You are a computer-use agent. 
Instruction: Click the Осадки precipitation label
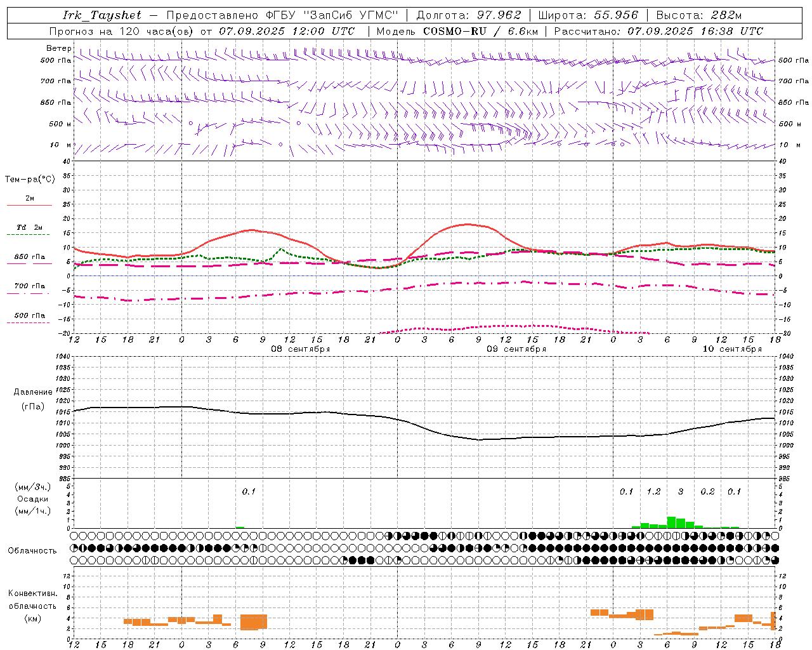(x=33, y=499)
